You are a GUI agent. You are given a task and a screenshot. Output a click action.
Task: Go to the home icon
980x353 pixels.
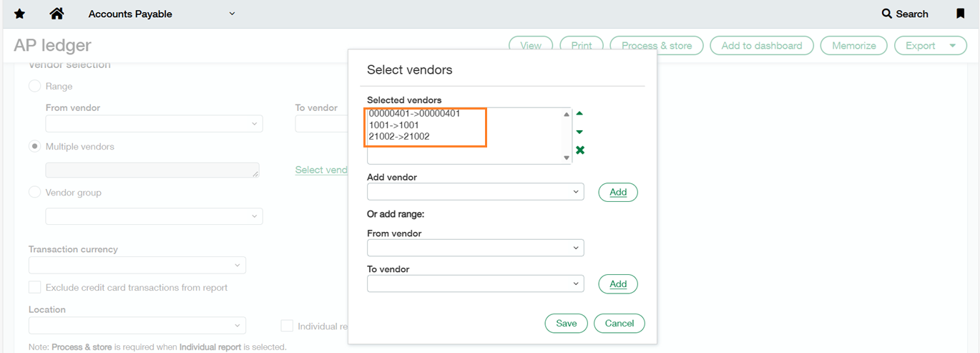(57, 14)
